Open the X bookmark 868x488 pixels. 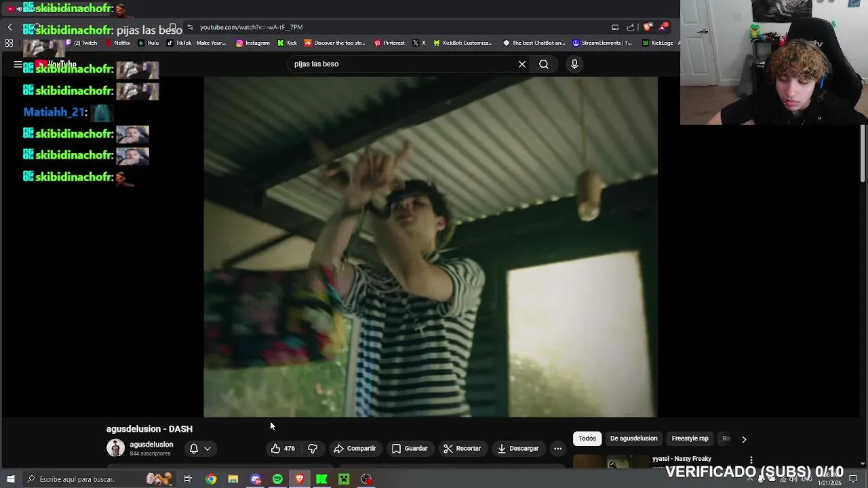coord(419,43)
